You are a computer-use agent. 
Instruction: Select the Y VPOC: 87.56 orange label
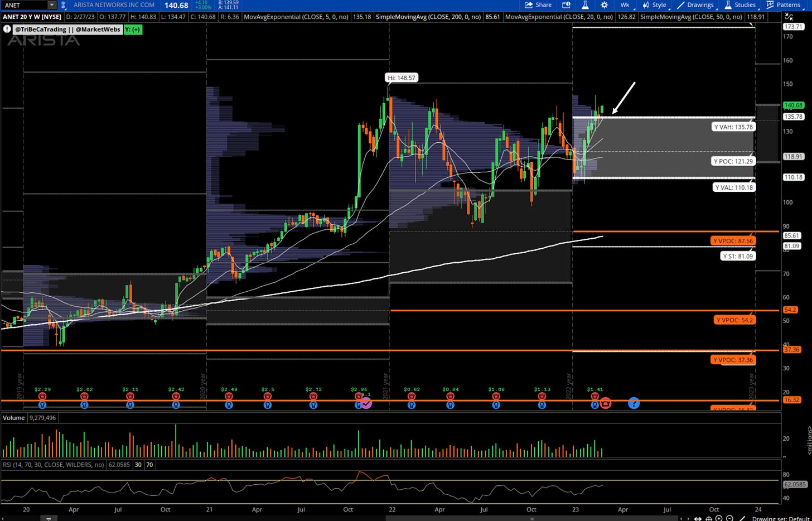click(733, 241)
